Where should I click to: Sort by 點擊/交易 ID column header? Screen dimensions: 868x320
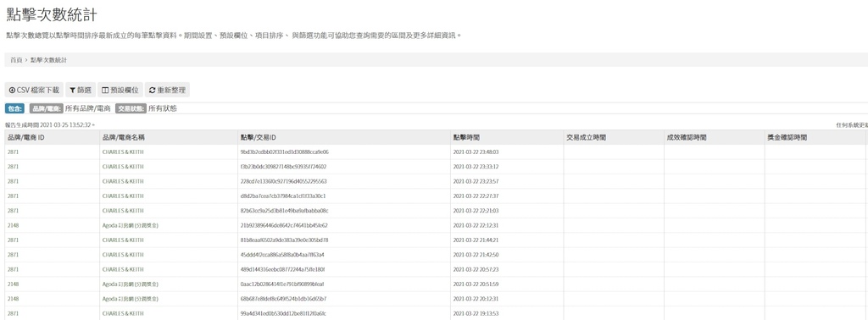(x=258, y=138)
